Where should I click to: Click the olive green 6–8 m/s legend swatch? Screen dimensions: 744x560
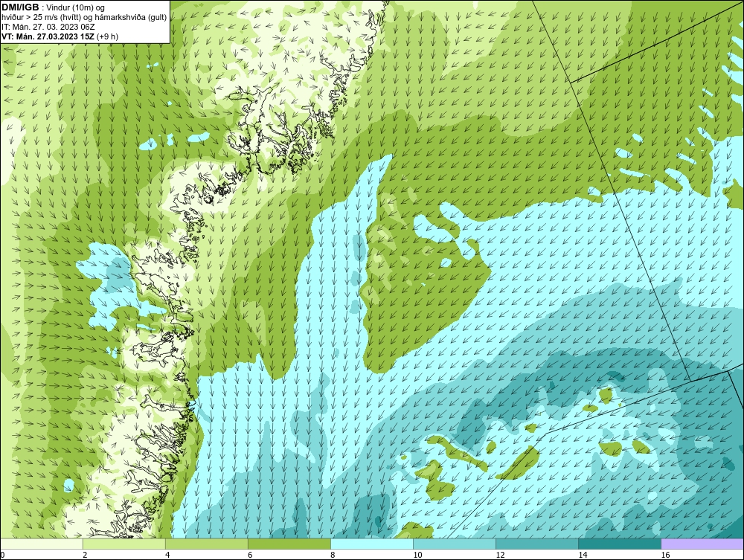[x=289, y=544]
